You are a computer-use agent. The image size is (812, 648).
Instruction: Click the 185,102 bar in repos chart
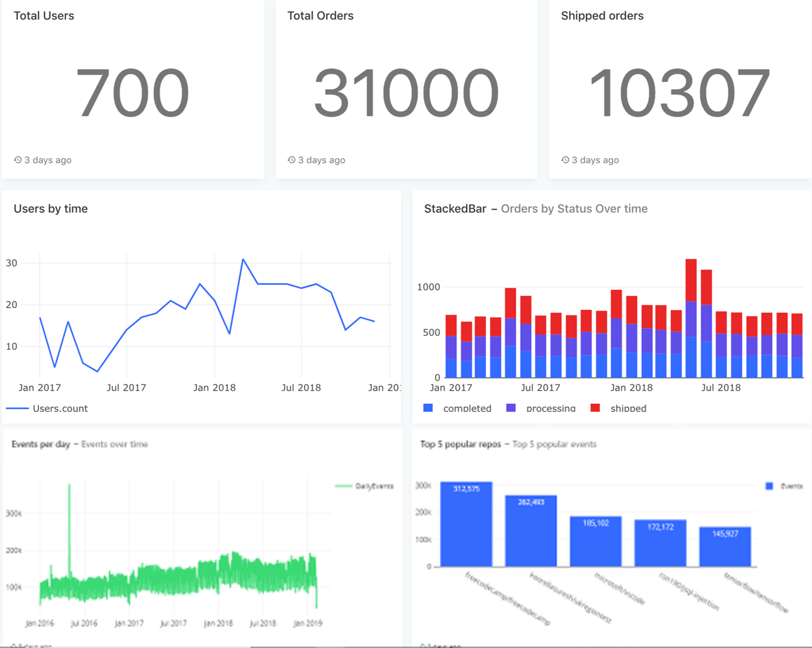(596, 542)
